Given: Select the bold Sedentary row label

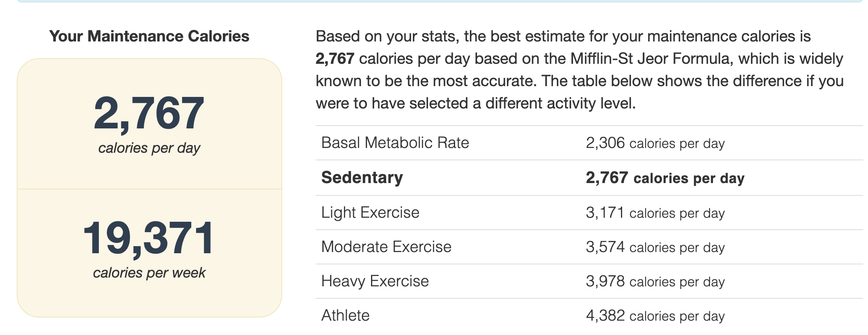Looking at the screenshot, I should click(362, 177).
